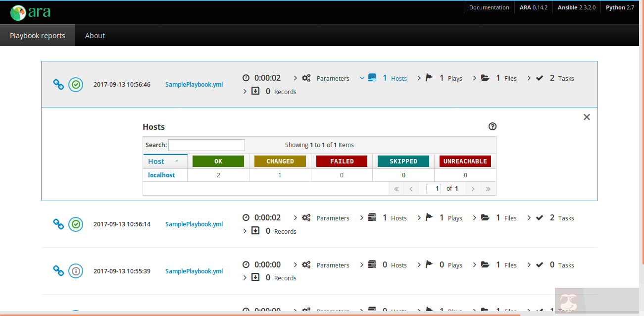644x316 pixels.
Task: Expand the chevron before Records
Action: (245, 91)
